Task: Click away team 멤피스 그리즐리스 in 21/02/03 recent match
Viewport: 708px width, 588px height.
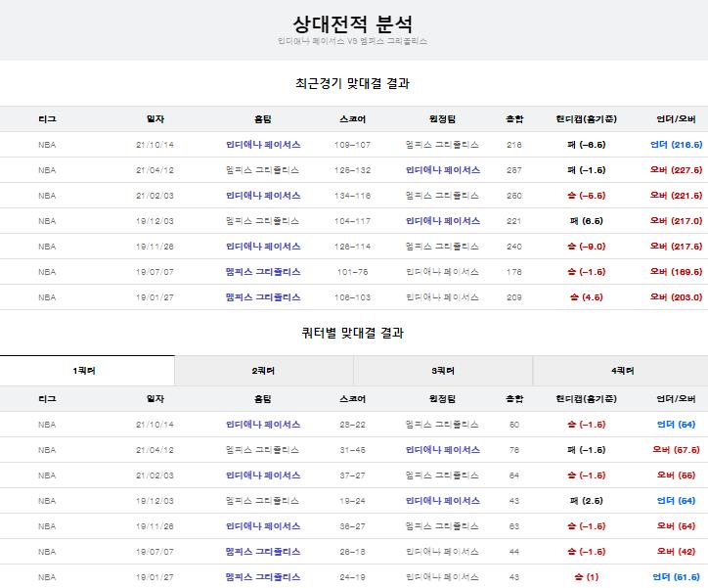Action: pos(442,196)
